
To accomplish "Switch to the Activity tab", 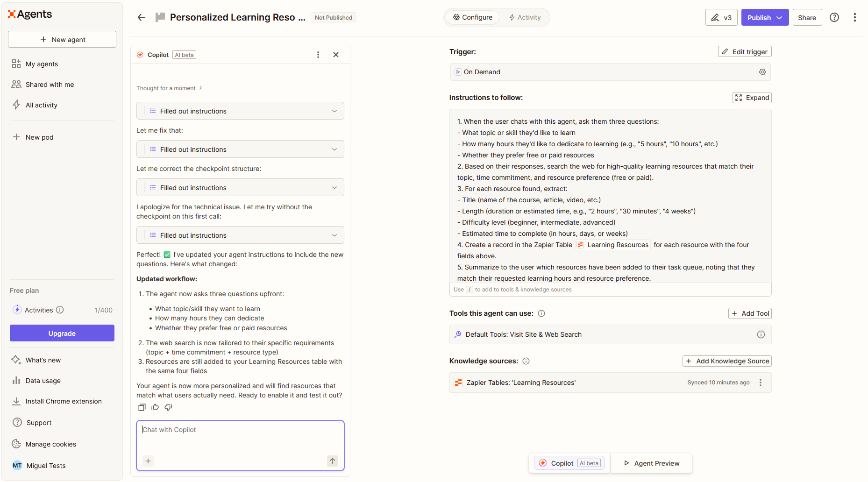I will 525,17.
